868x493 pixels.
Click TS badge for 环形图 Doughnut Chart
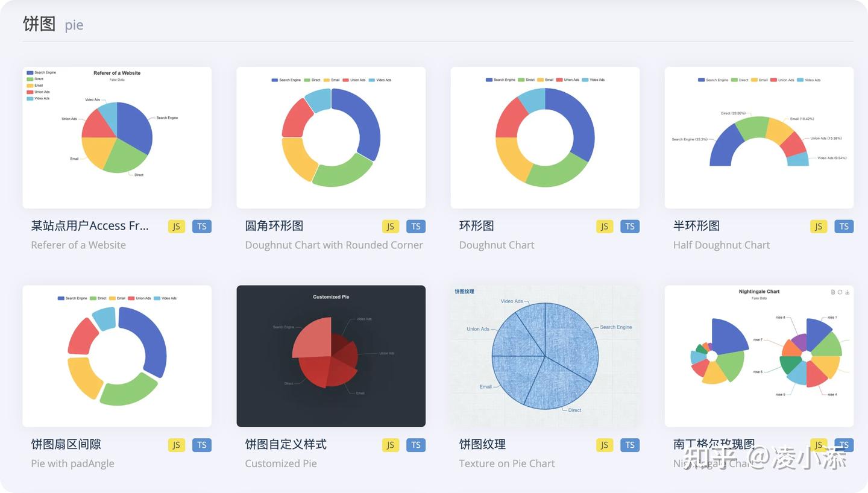coord(630,227)
